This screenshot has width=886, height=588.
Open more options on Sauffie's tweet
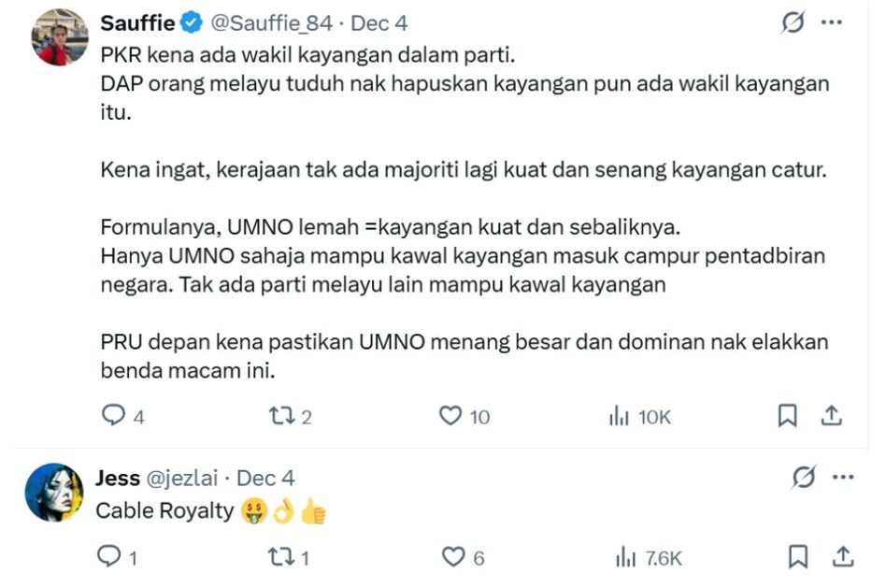pos(832,23)
